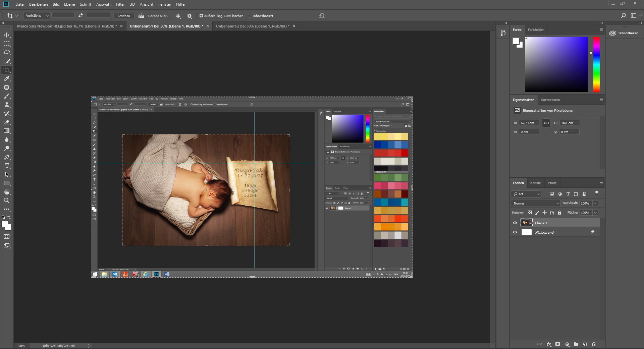Toggle 'Außerh. lieg. Pixel löschen' checkbox

[x=201, y=16]
